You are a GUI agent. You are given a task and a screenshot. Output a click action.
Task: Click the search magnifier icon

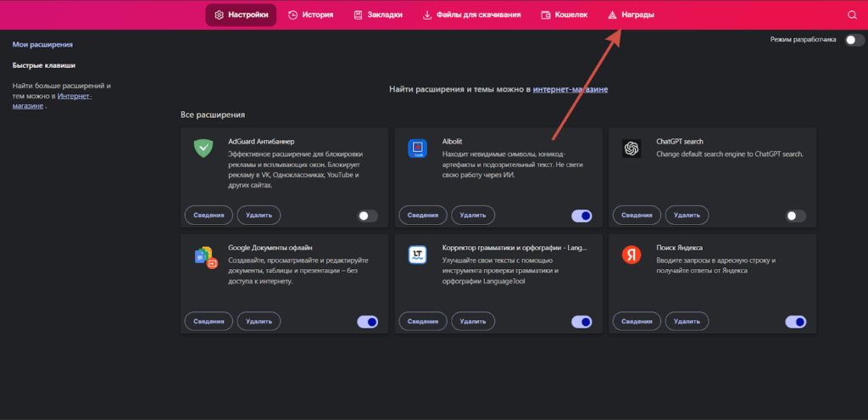pos(852,14)
